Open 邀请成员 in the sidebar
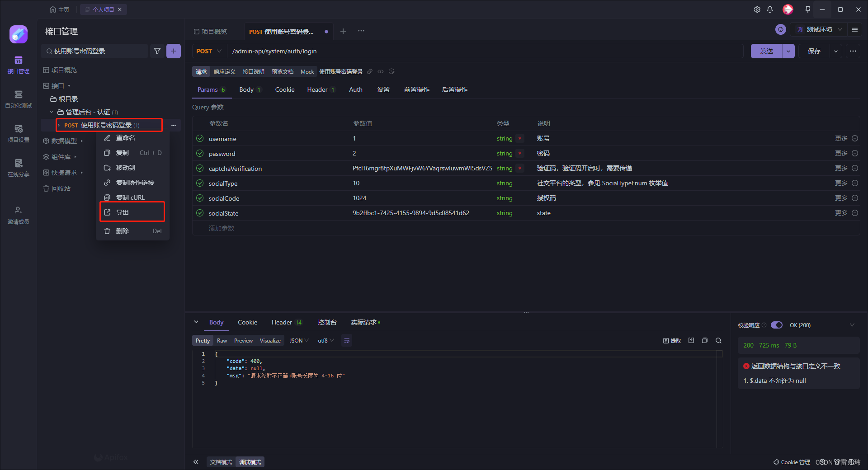The width and height of the screenshot is (868, 470). [19, 216]
